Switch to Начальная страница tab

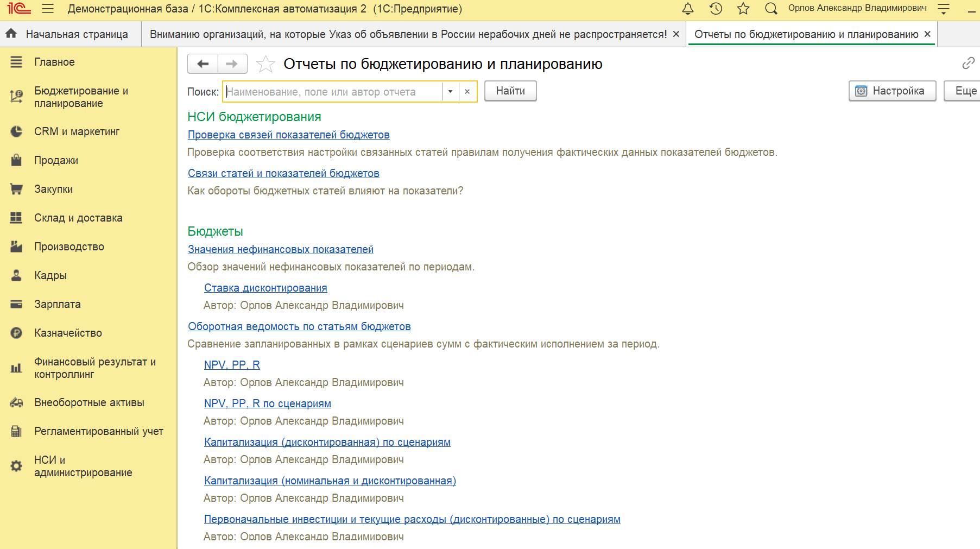coord(71,34)
